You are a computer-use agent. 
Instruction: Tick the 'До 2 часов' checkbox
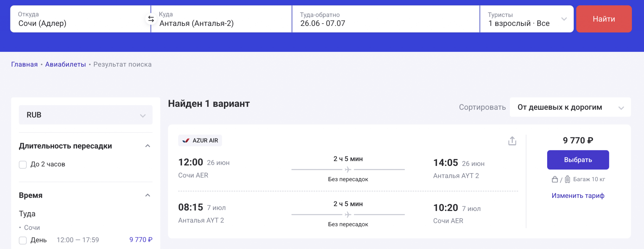tap(23, 165)
